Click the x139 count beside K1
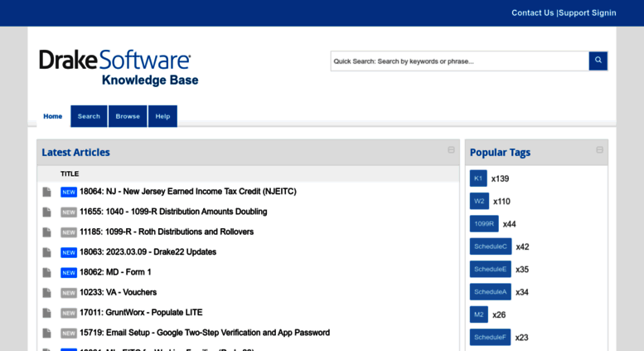644x351 pixels. [x=501, y=178]
